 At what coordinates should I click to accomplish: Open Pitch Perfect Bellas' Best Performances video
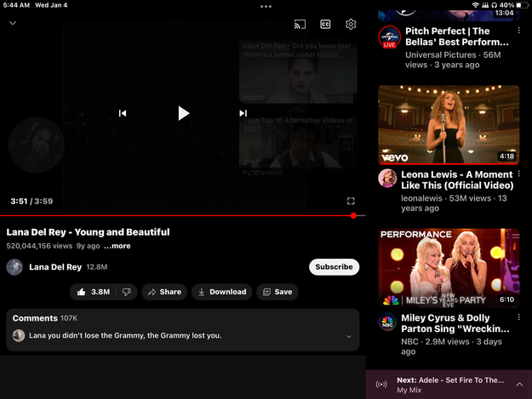[x=457, y=37]
